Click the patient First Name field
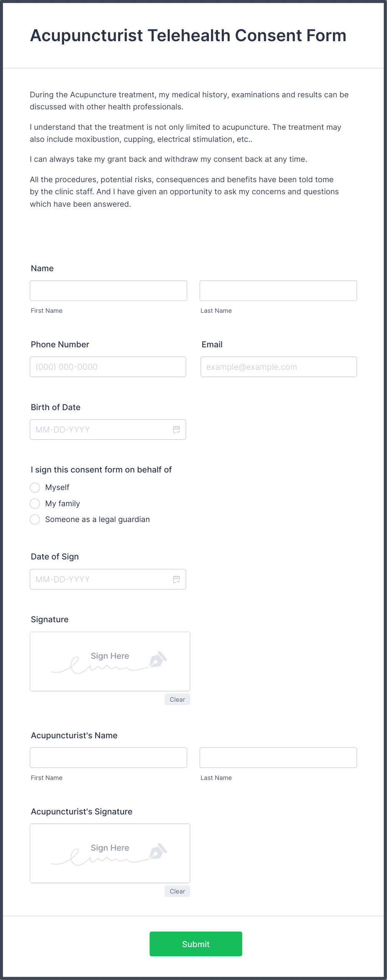The image size is (387, 980). [108, 290]
